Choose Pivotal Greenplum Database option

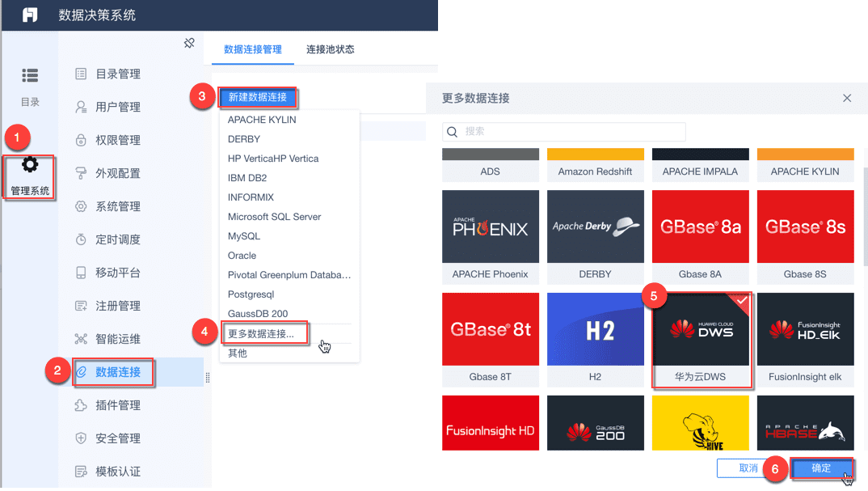click(289, 275)
